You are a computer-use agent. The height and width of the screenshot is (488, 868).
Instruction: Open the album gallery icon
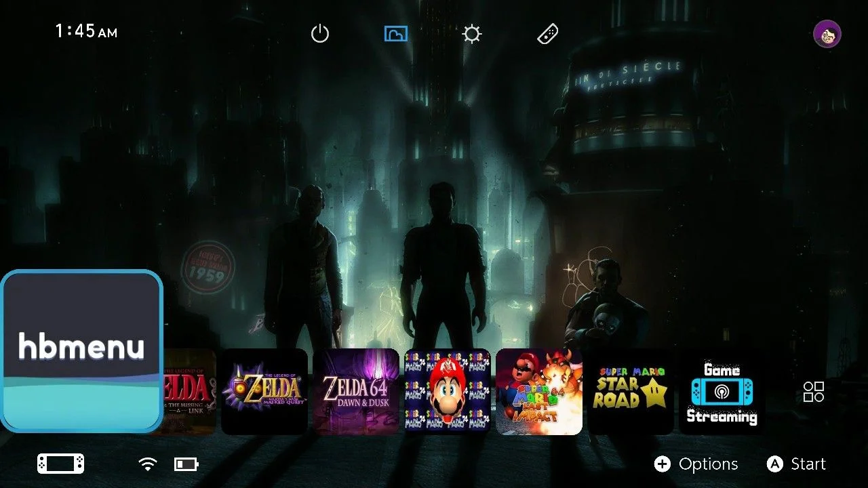tap(396, 33)
